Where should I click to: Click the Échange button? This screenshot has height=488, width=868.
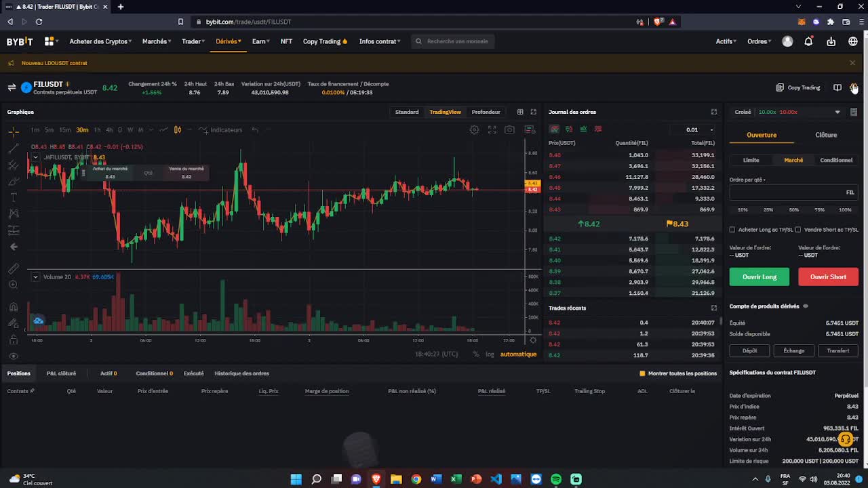(x=793, y=350)
